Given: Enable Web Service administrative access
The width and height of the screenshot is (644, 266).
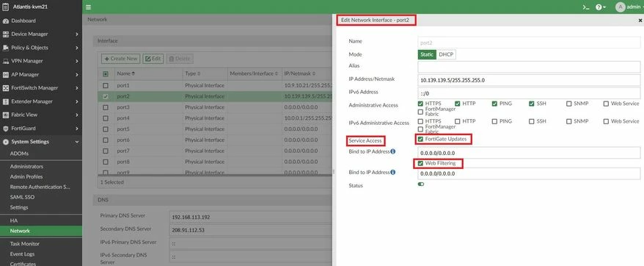Looking at the screenshot, I should tap(606, 104).
